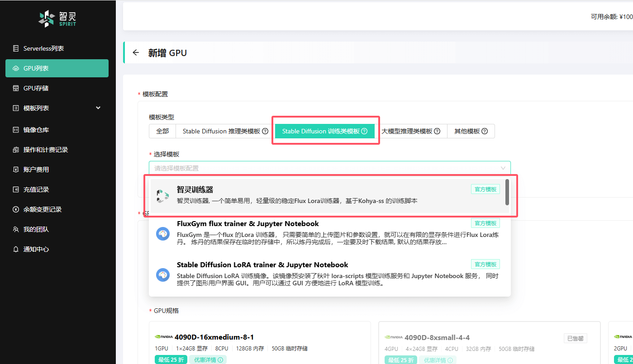Click the template dropdown list scrollbar
The image size is (633, 364).
point(507,192)
